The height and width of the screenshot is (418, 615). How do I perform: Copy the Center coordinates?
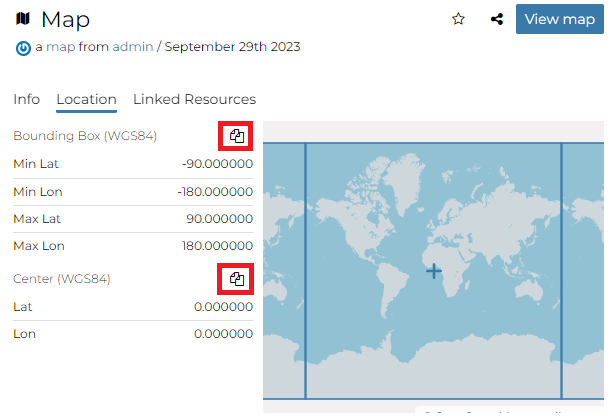237,279
